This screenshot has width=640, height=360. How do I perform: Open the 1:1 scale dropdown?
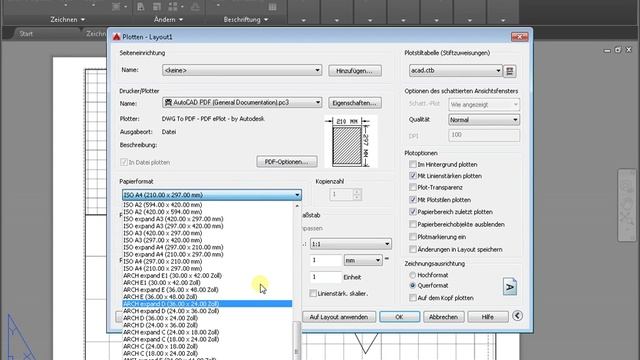[351, 244]
